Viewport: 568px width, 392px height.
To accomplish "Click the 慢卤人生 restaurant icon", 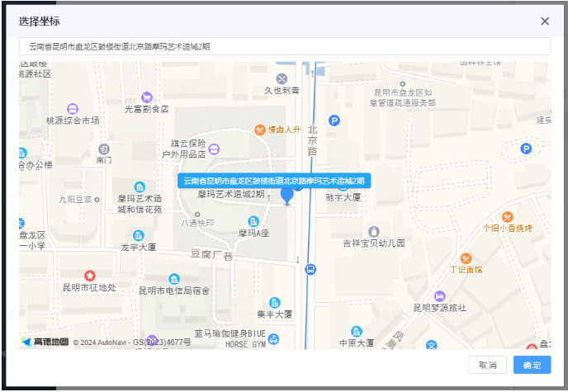I will tap(259, 130).
